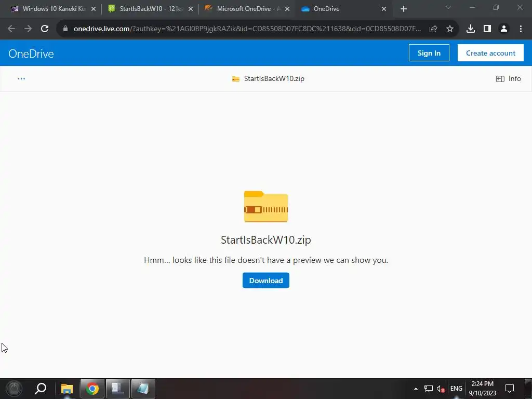This screenshot has height=399, width=532.
Task: Click the Sign In button
Action: (429, 53)
